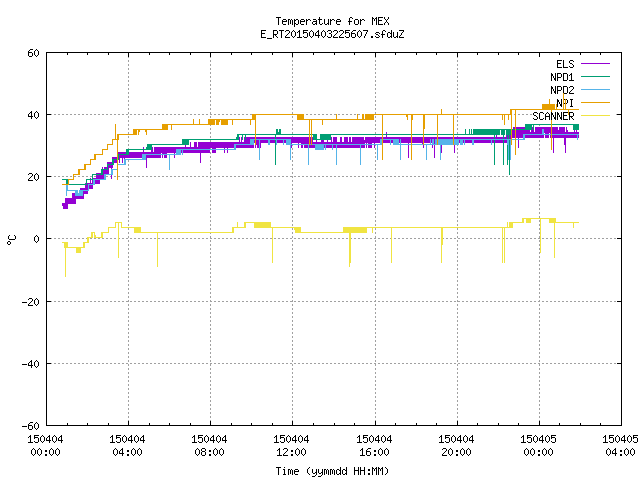The image size is (640, 480).
Task: Click the y-axis tick label -40
Action: point(31,364)
